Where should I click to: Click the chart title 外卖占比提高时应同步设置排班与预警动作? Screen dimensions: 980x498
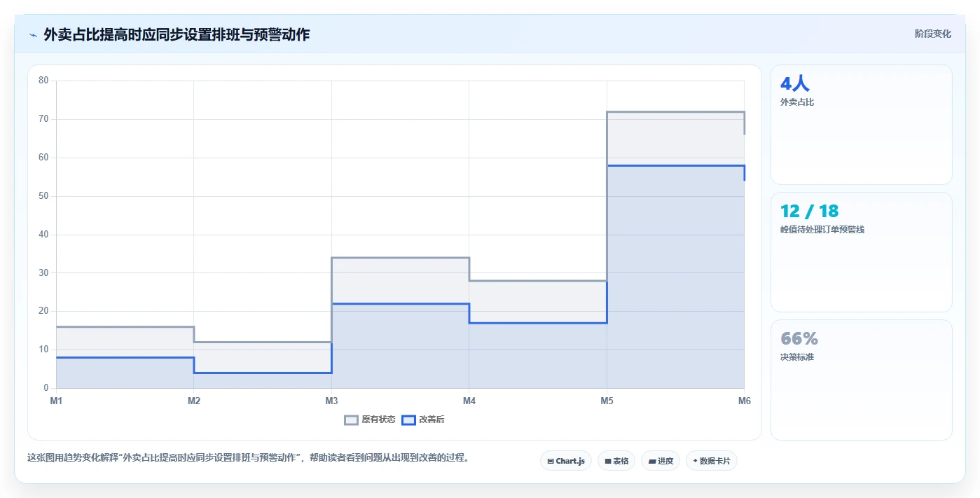177,34
